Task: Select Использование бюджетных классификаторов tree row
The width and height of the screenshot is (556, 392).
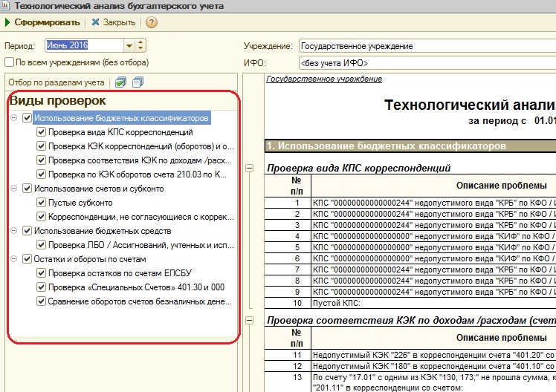Action: pyautogui.click(x=122, y=118)
